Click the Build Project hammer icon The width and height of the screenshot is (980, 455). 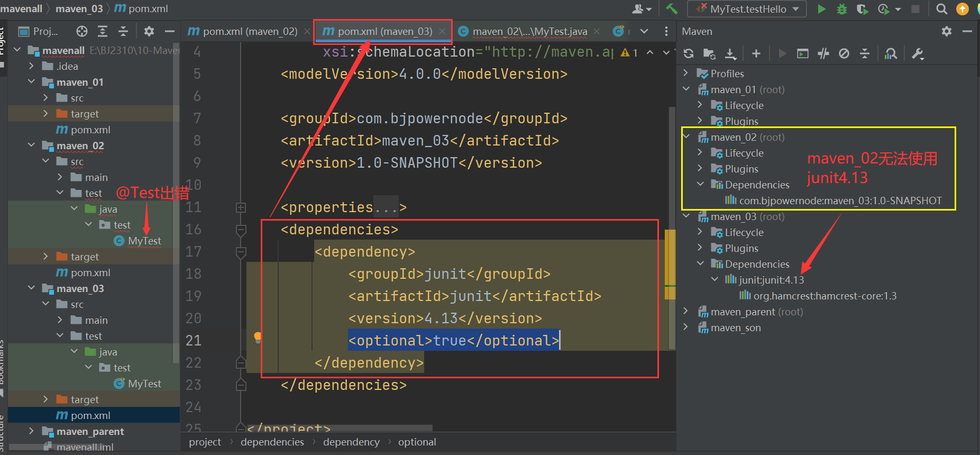point(672,9)
